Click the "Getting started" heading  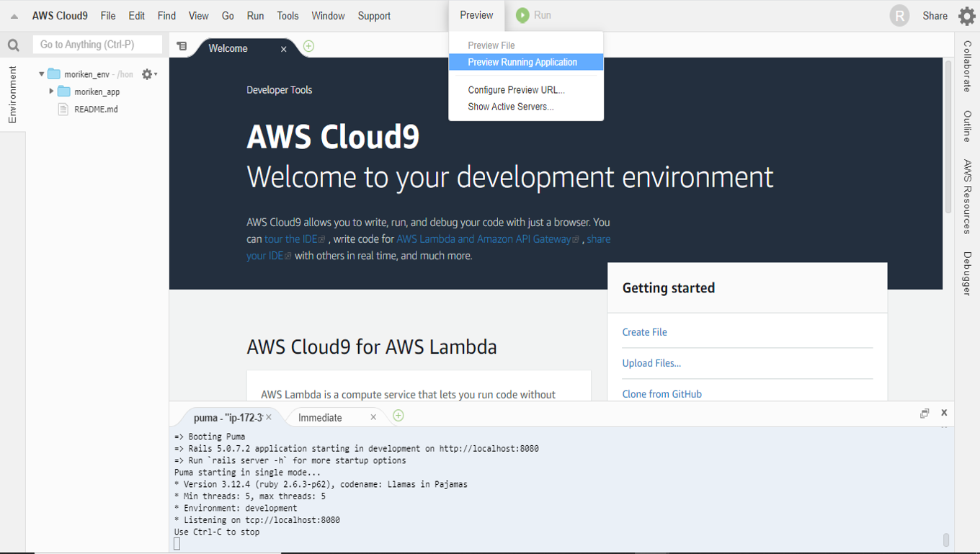[x=668, y=288]
